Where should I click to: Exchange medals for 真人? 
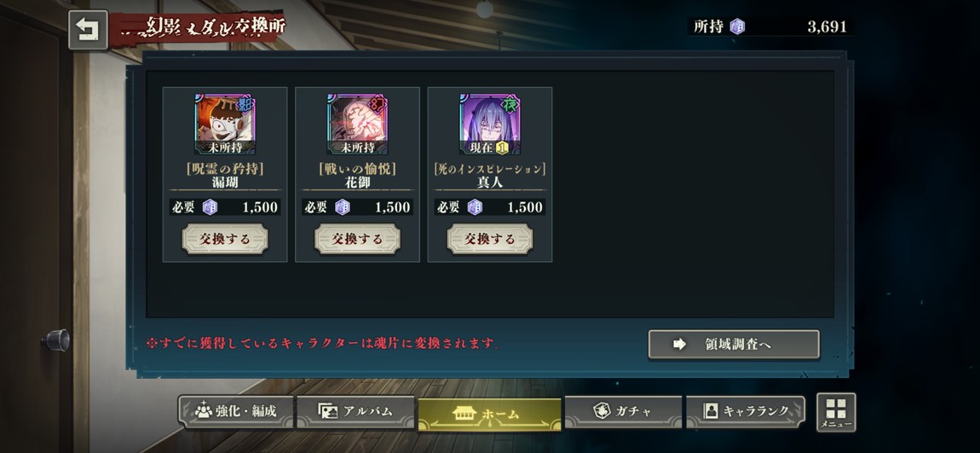490,239
